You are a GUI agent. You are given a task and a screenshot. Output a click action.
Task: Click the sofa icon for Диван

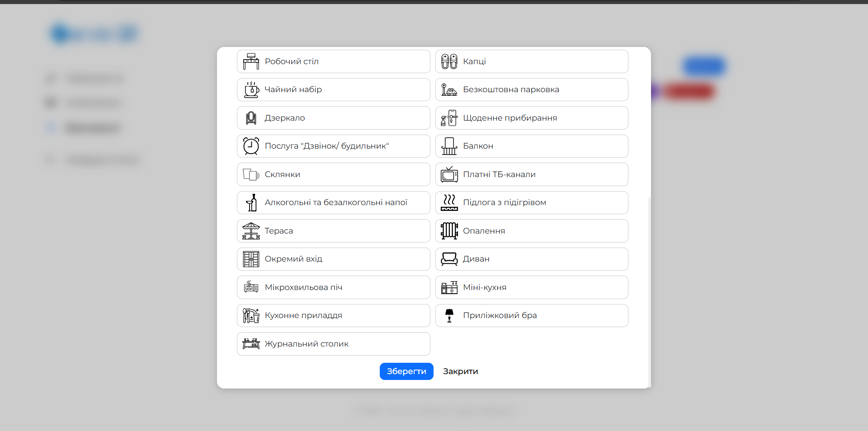[x=449, y=259]
